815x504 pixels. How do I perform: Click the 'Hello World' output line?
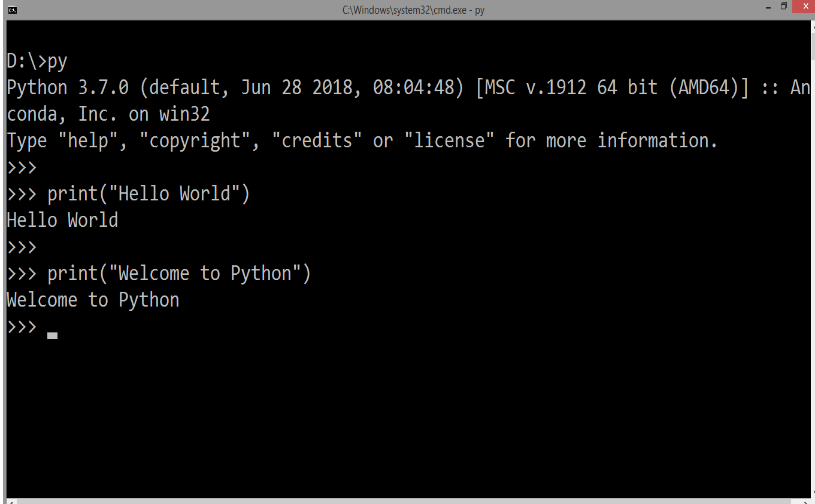(62, 220)
